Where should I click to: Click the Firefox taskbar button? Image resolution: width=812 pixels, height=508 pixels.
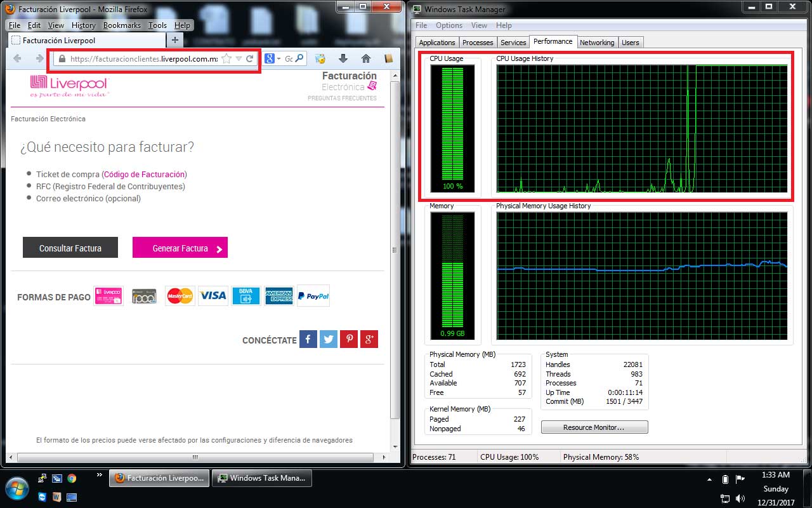(159, 478)
